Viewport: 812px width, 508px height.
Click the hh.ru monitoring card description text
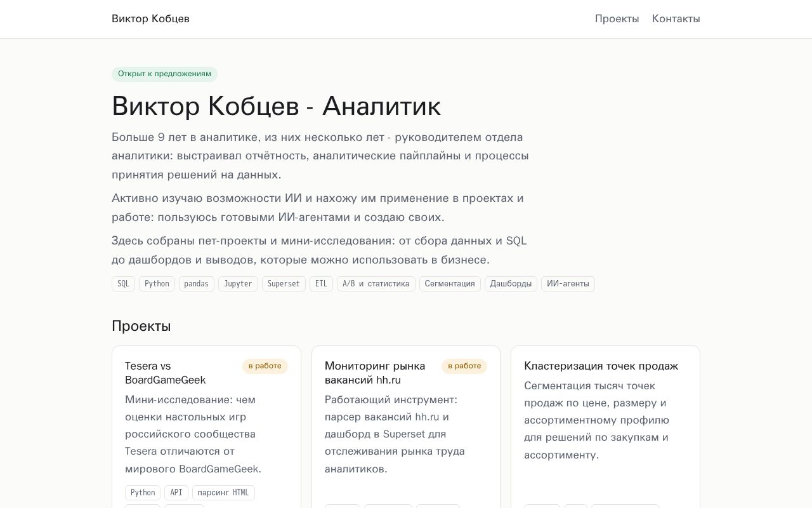pyautogui.click(x=395, y=434)
